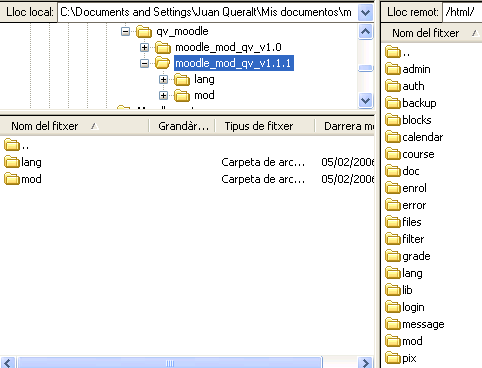Image resolution: width=482 pixels, height=368 pixels.
Task: Expand the lang node in local tree
Action: tap(163, 79)
